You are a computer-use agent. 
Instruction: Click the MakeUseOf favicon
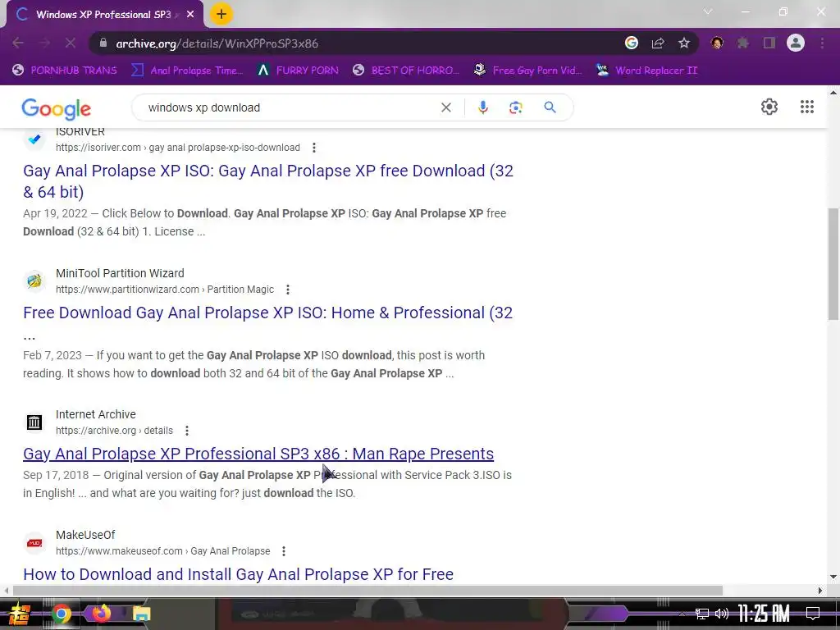pos(34,543)
